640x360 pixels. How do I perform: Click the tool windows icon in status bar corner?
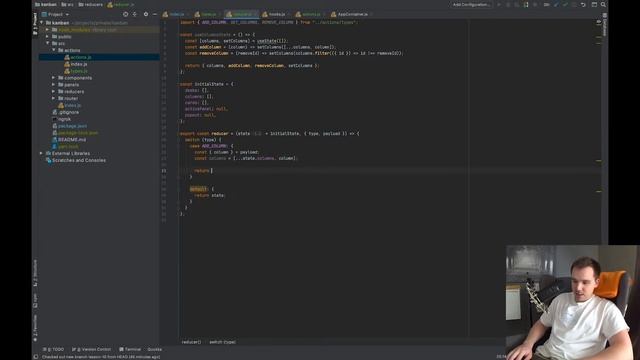36,357
